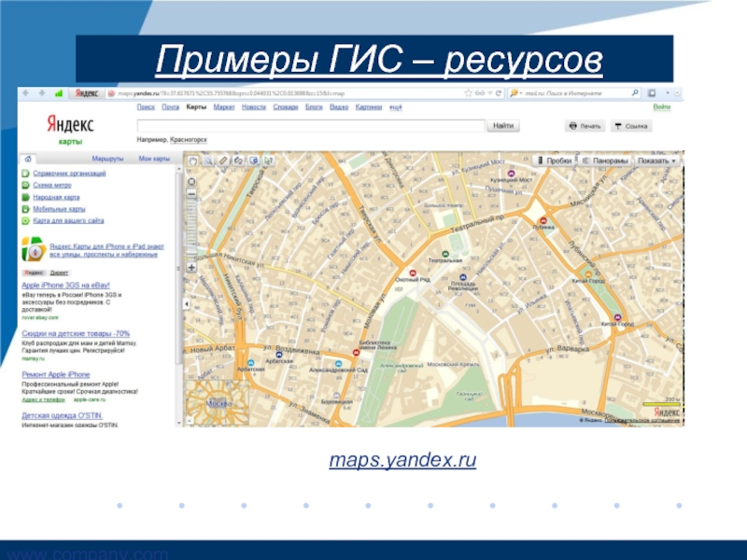This screenshot has height=560, width=747.
Task: Select the magnifier zoom tool on the map
Action: [208, 161]
